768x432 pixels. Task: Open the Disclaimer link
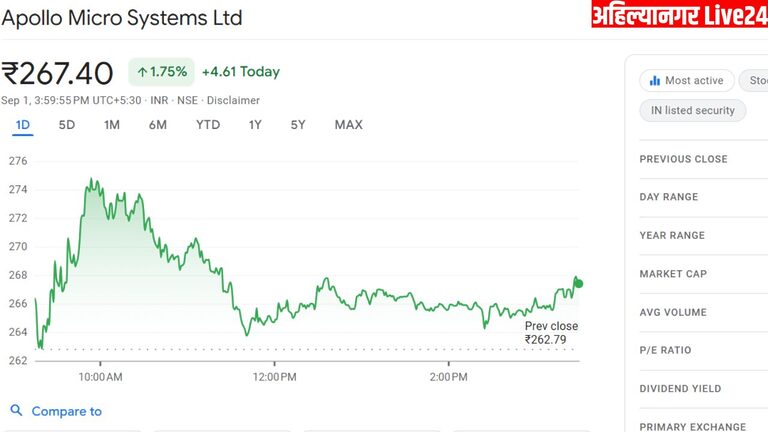(x=233, y=100)
